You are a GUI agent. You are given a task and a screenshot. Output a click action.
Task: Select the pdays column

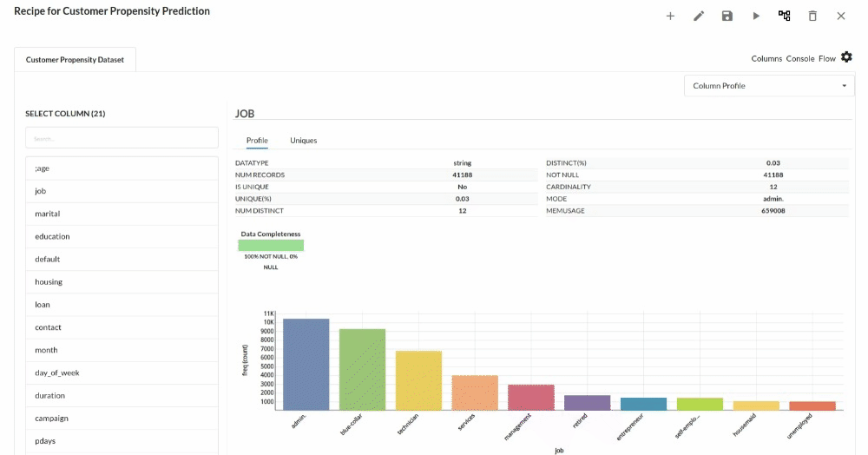coord(122,440)
